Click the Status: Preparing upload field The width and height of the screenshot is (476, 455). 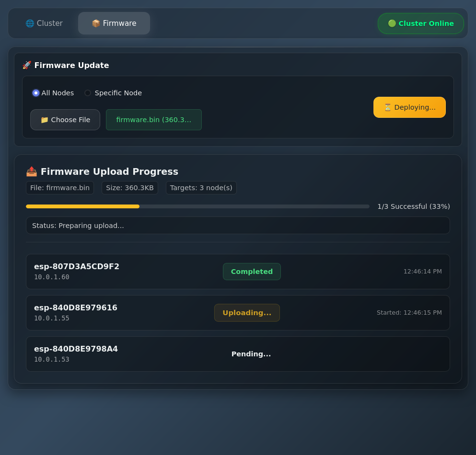click(x=238, y=225)
